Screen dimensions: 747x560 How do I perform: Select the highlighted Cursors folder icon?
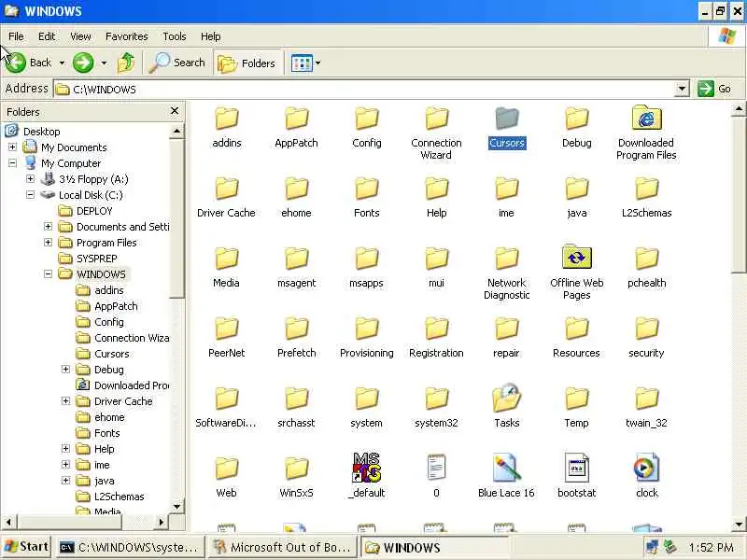[506, 119]
